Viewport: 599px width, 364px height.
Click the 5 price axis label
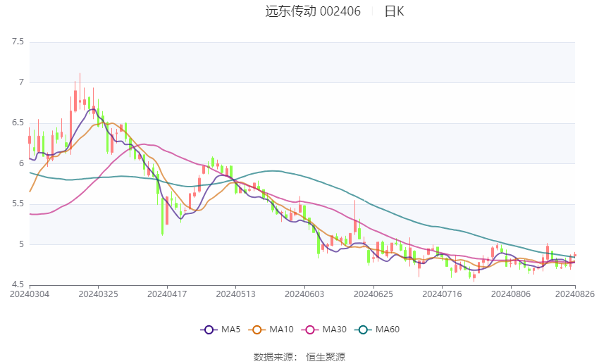pos(21,244)
